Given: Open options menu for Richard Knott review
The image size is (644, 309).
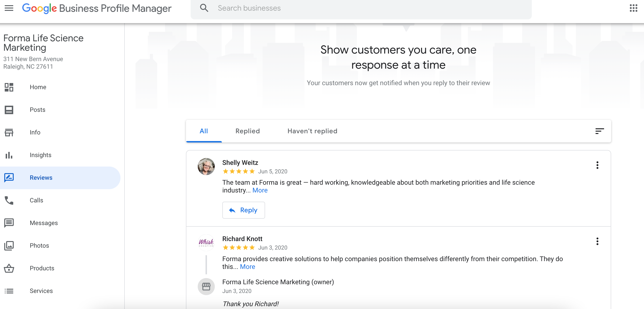Looking at the screenshot, I should click(x=597, y=241).
